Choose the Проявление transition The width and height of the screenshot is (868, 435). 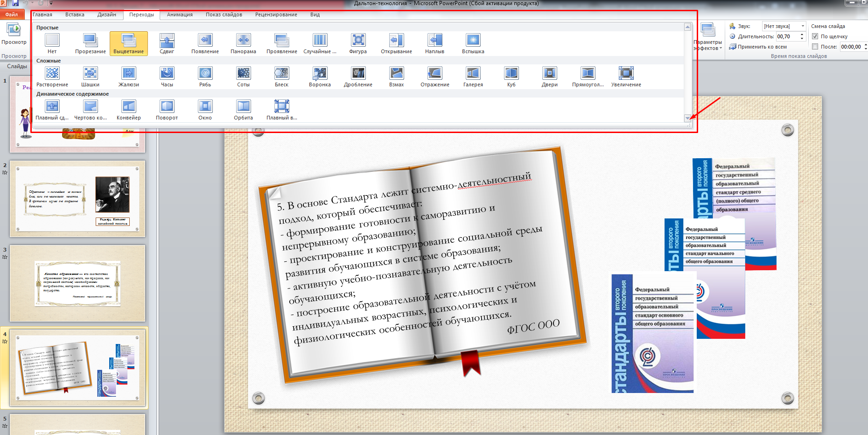coord(282,44)
